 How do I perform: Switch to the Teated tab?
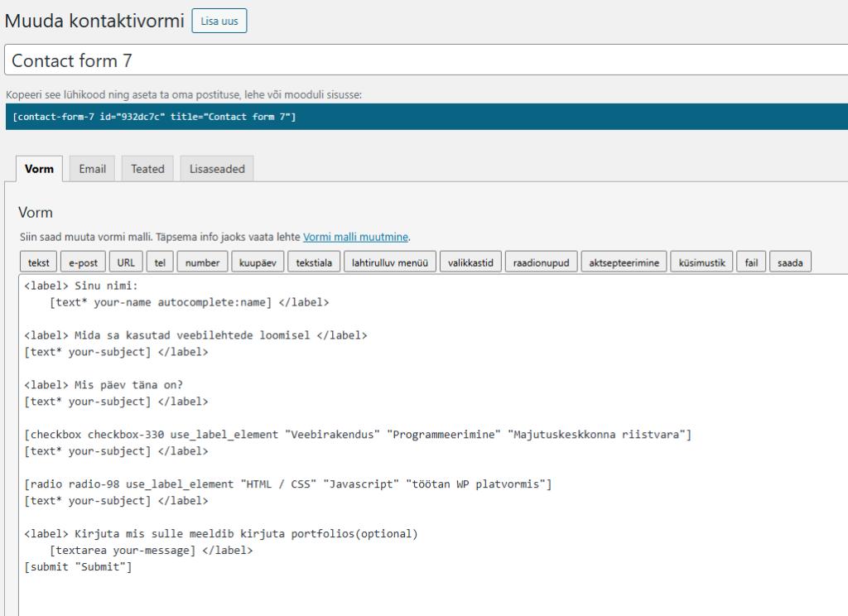[x=147, y=169]
